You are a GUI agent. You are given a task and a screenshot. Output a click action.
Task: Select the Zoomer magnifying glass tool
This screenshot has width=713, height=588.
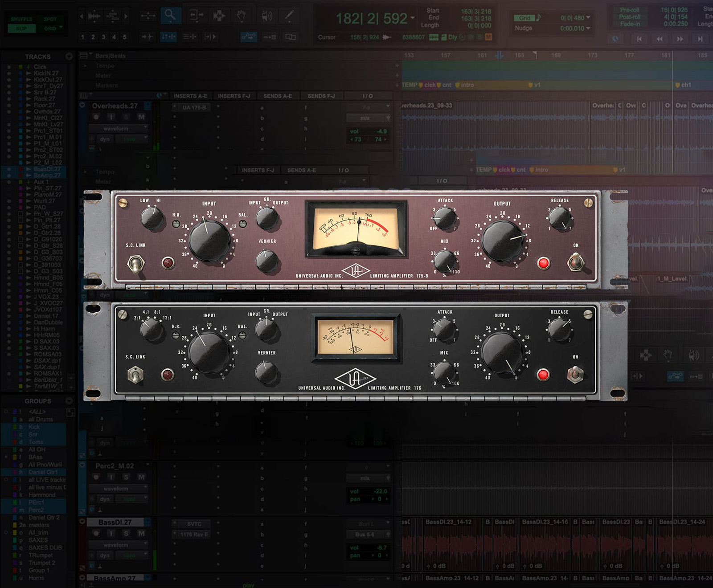coord(170,16)
